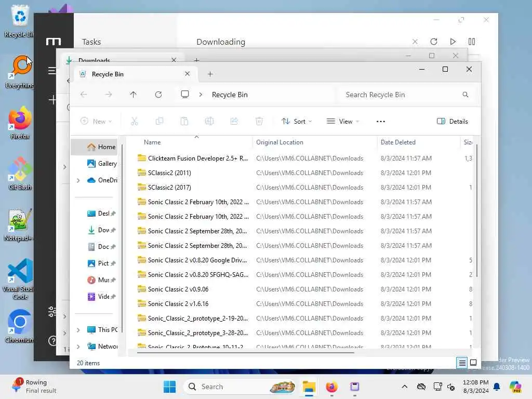This screenshot has width=532, height=399.
Task: Open pinned Documents in navigation pane
Action: tap(101, 247)
